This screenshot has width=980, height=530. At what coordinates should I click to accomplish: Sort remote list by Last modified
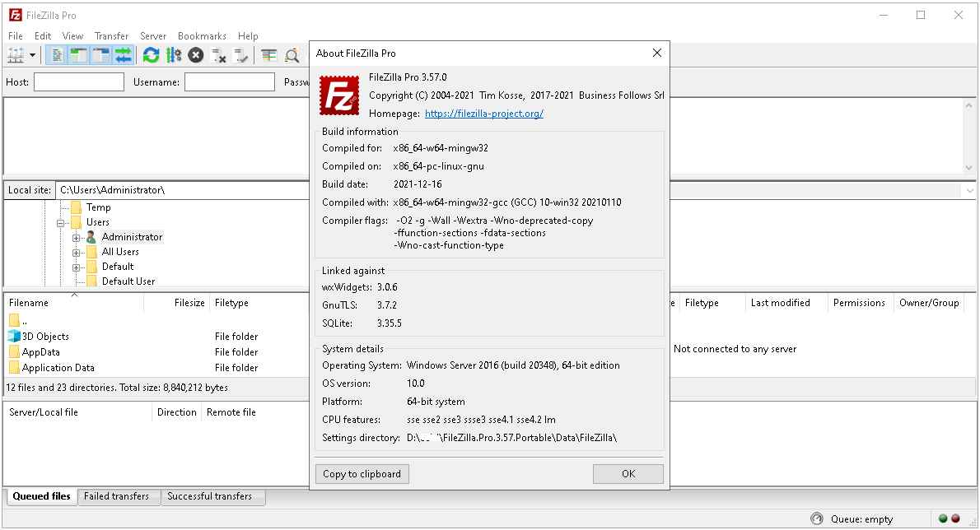pyautogui.click(x=786, y=303)
